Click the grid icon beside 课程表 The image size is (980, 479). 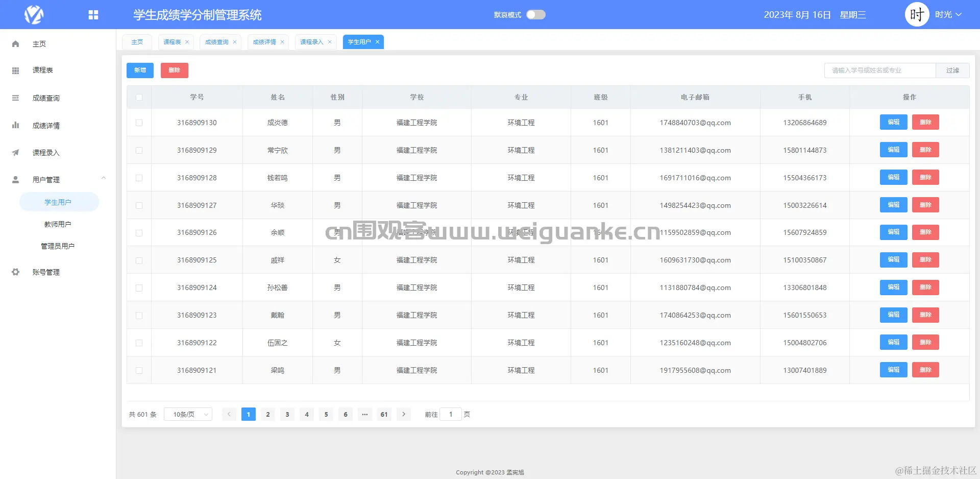point(15,70)
